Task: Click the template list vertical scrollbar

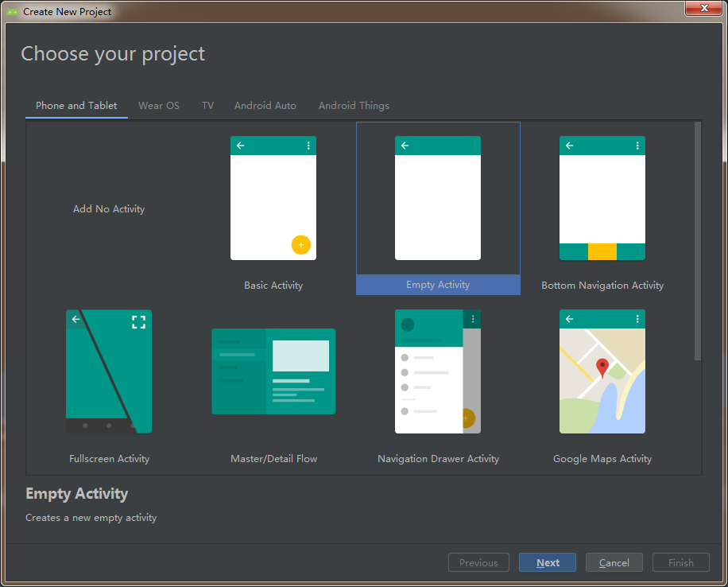Action: 697,241
